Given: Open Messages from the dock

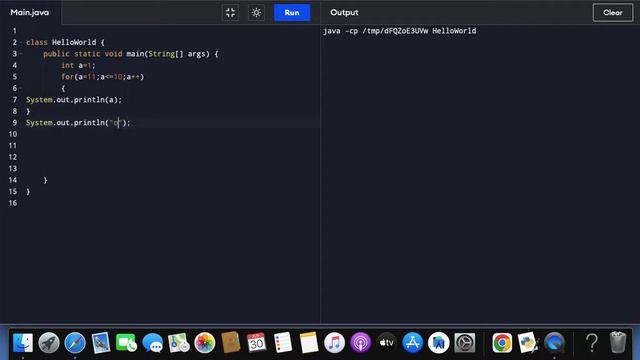Looking at the screenshot, I should [x=153, y=342].
